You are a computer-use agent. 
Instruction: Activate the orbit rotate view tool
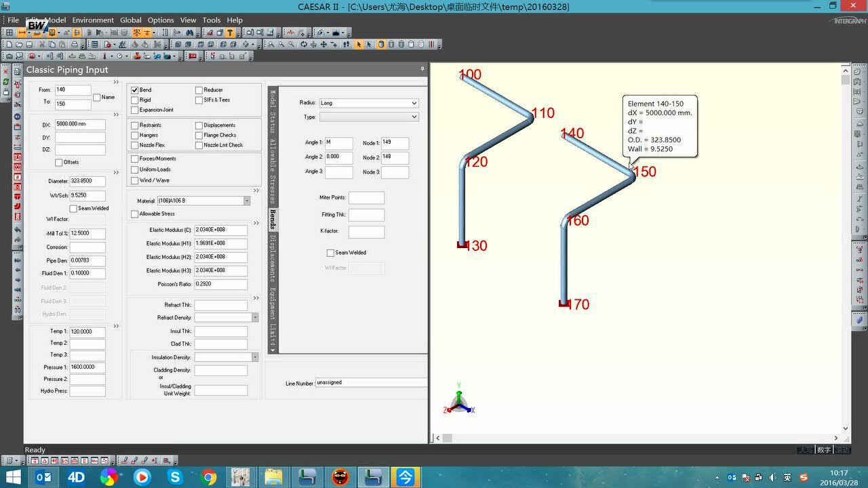coord(303,45)
